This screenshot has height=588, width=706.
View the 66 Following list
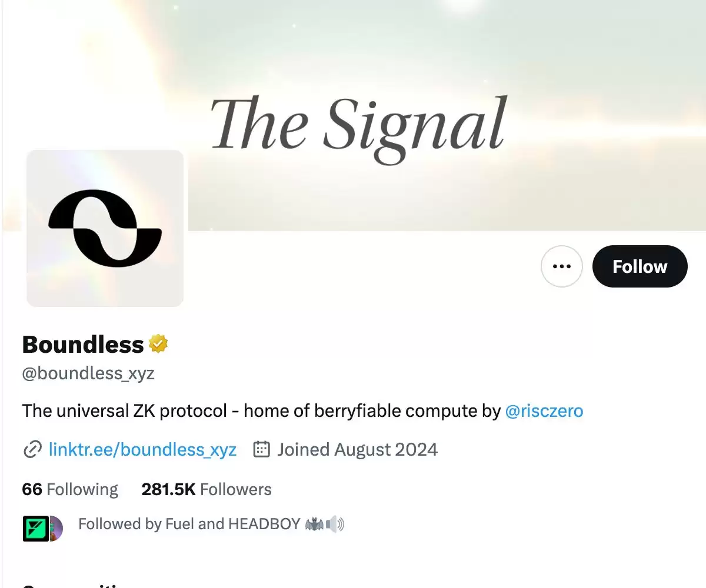tap(69, 489)
